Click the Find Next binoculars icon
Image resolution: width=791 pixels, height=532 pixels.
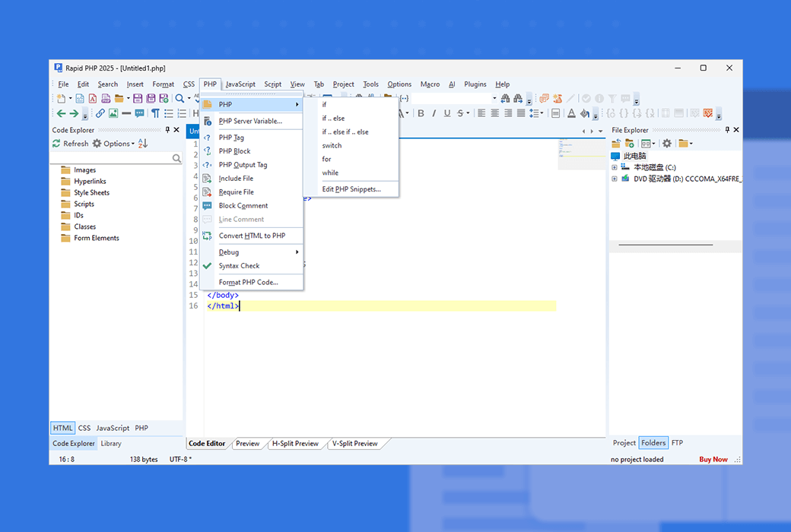click(x=518, y=98)
